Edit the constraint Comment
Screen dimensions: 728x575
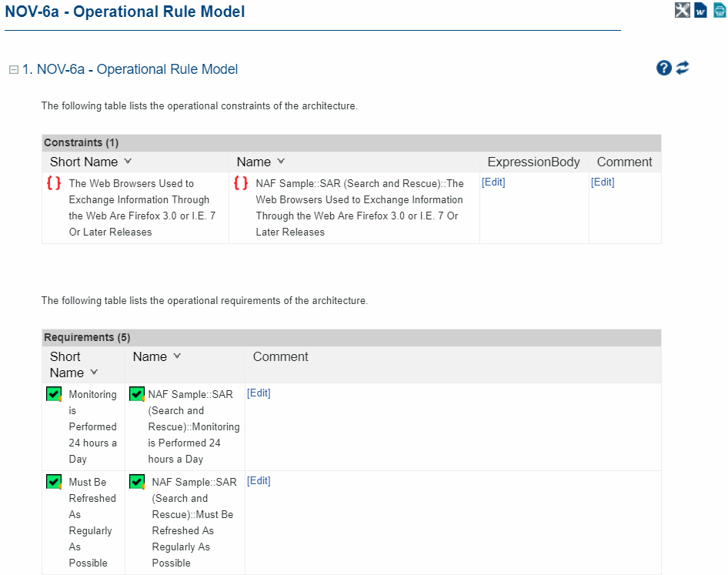point(603,182)
